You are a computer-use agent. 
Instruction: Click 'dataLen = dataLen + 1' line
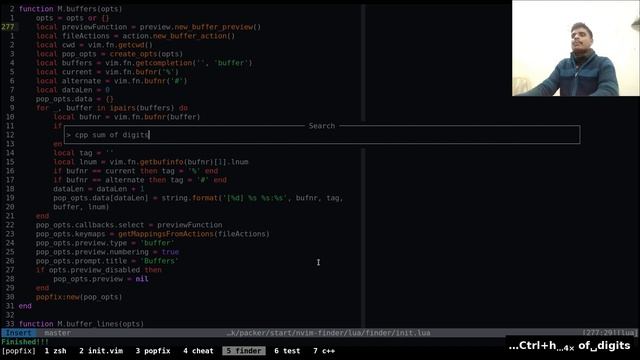coord(98,189)
